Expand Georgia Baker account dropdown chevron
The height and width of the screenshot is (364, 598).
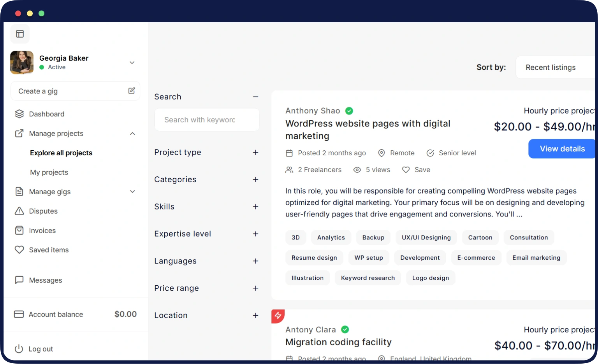coord(132,63)
